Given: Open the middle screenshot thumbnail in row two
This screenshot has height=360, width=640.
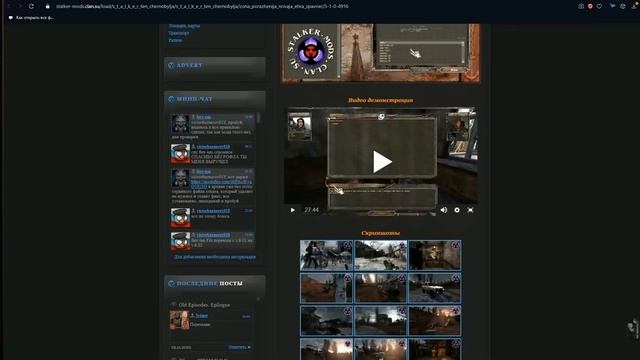Looking at the screenshot, I should point(380,288).
